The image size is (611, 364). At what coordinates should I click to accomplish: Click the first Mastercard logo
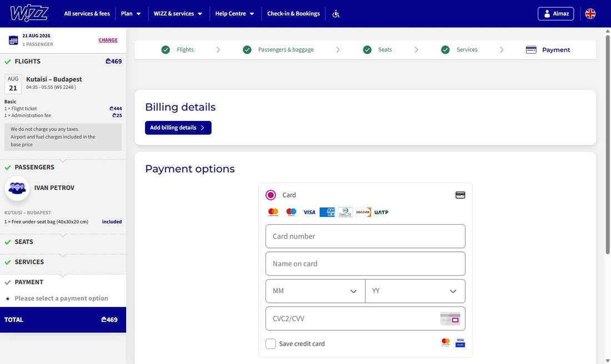[x=273, y=212]
